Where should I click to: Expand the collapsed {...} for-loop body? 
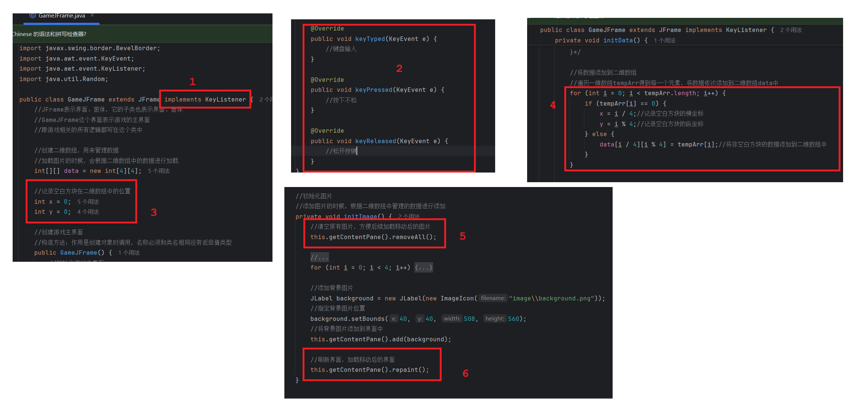[x=423, y=268]
